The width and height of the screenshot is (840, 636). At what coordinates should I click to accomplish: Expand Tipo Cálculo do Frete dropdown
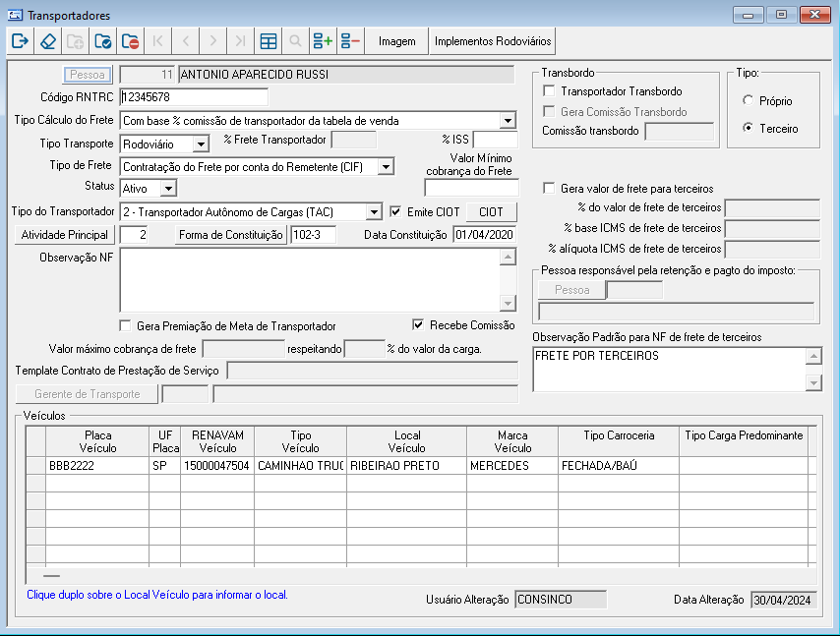coord(508,121)
